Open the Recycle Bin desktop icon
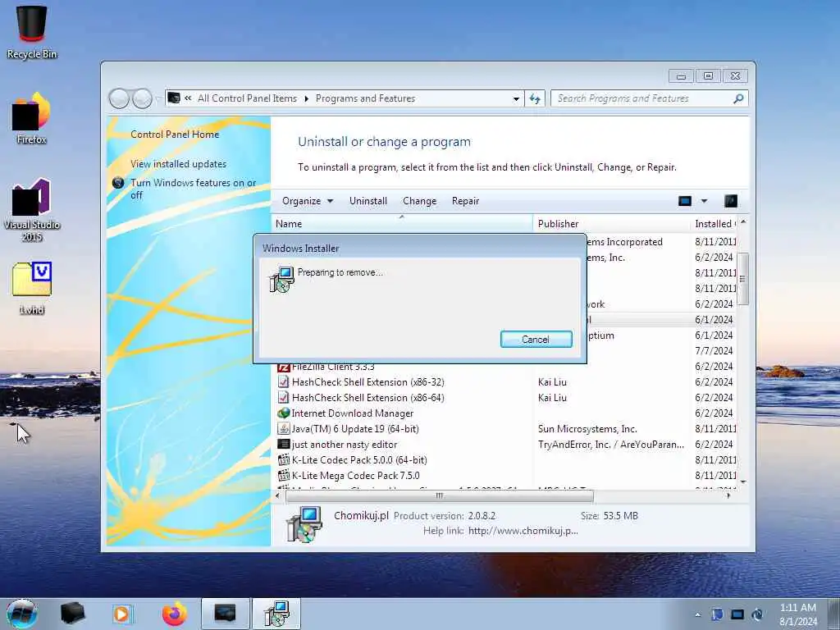The height and width of the screenshot is (630, 840). (32, 32)
